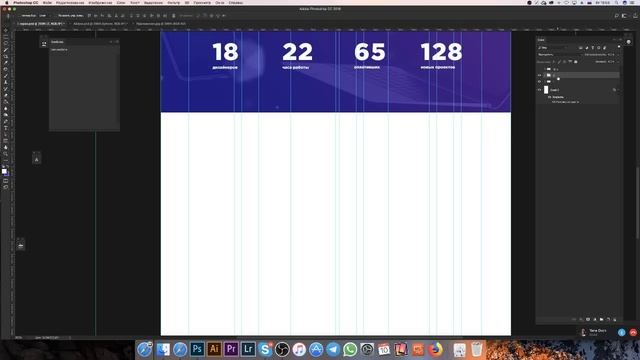Open the Layers panel options menu
Viewport: 640px width, 360px height.
pos(620,40)
